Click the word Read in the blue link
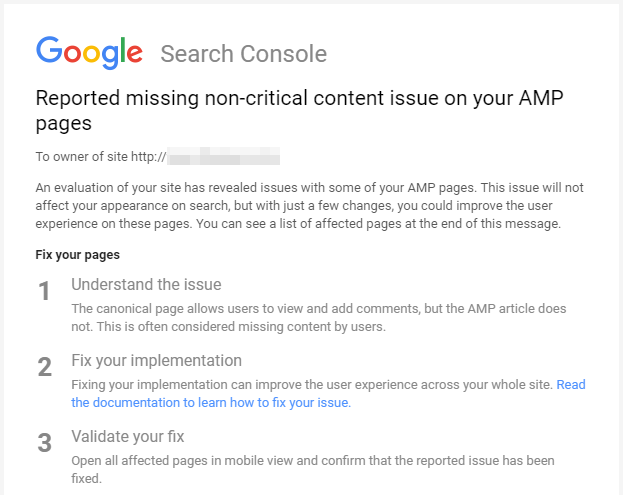The width and height of the screenshot is (623, 495). point(571,385)
